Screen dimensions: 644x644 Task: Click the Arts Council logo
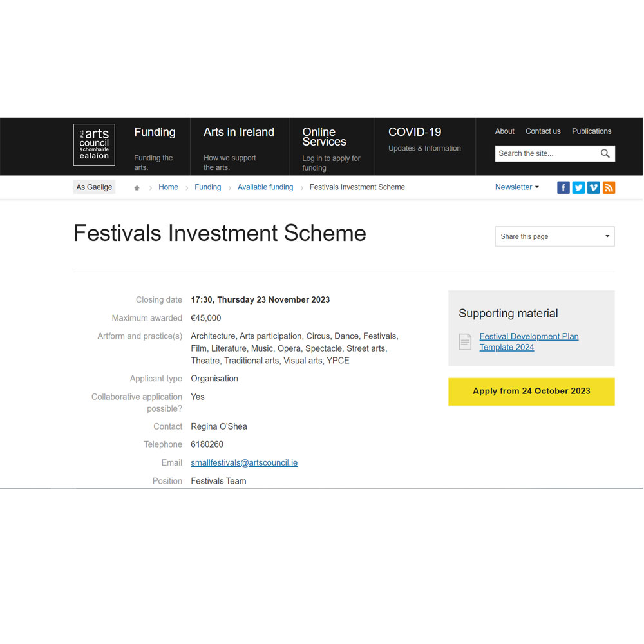tap(94, 144)
